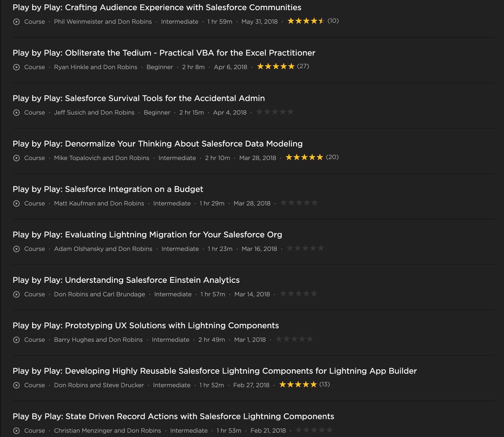
Task: Open Evaluating Lightning Migration course title
Action: tap(147, 234)
